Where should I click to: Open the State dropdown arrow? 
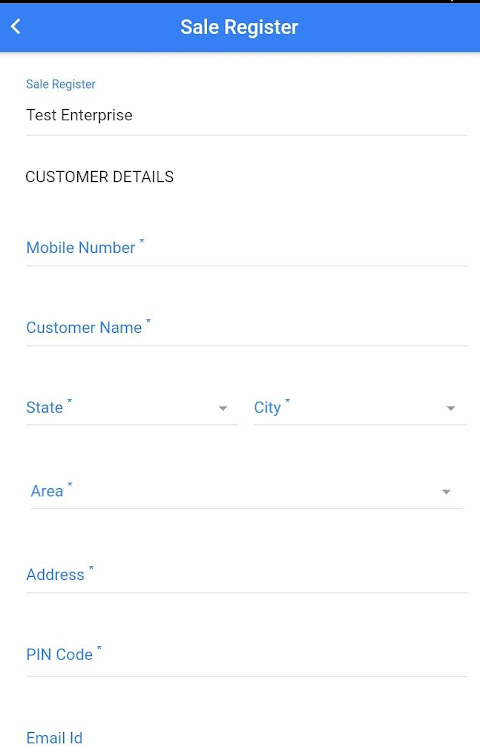point(222,408)
